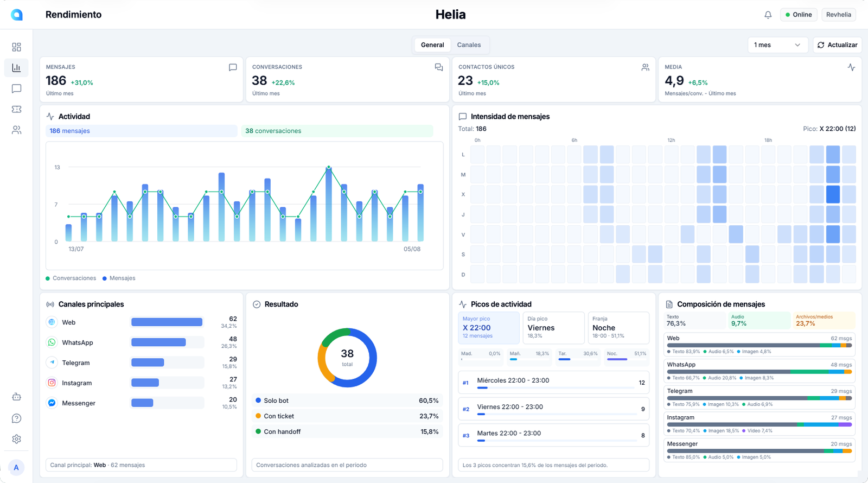Click the Telegram 29 msgs composition row
The image size is (868, 483).
pyautogui.click(x=759, y=398)
